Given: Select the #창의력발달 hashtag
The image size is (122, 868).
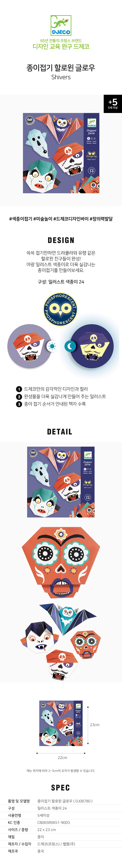Looking at the screenshot, I should click(101, 219).
